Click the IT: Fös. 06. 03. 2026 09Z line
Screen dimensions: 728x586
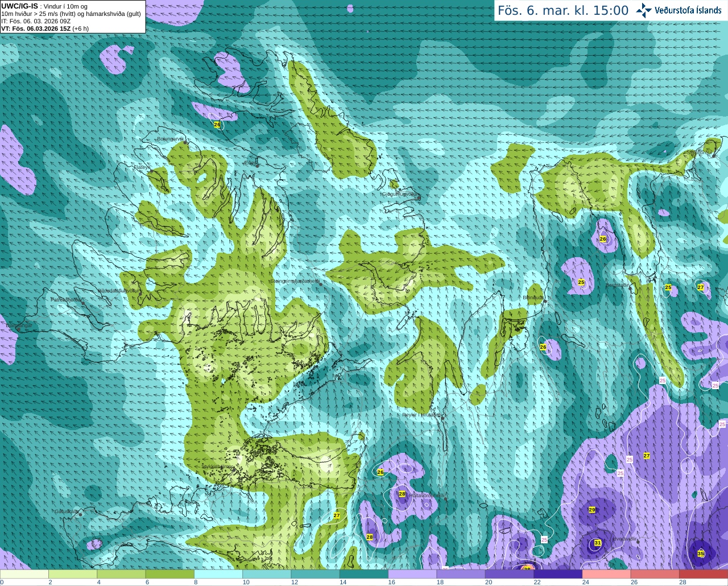[x=36, y=21]
